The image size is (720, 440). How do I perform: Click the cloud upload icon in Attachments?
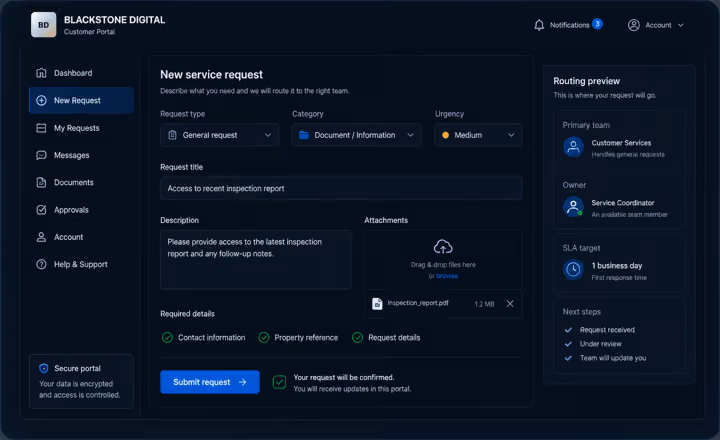(443, 247)
